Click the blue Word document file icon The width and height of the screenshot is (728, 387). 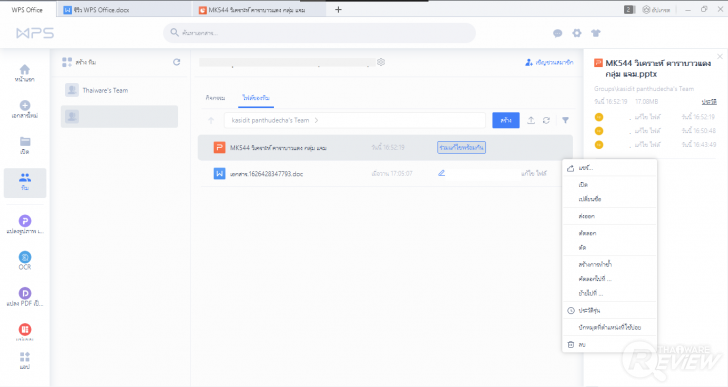tap(219, 174)
